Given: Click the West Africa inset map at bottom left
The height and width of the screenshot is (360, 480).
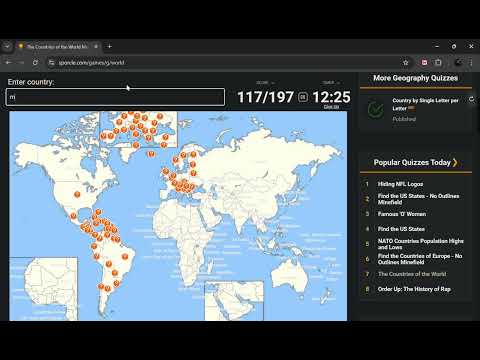Looking at the screenshot, I should [x=43, y=289].
